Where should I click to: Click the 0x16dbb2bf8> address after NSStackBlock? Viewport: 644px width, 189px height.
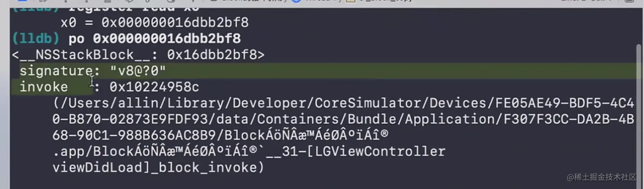coord(216,55)
